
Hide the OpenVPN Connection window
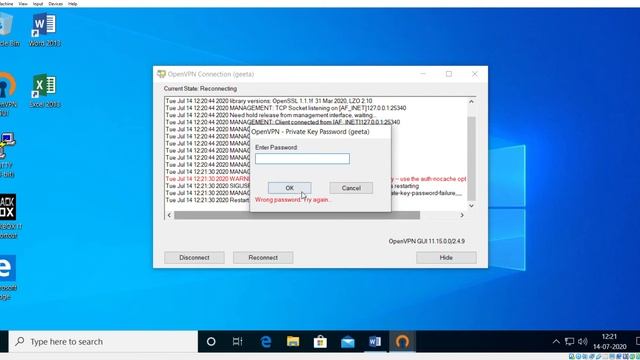pyautogui.click(x=446, y=258)
